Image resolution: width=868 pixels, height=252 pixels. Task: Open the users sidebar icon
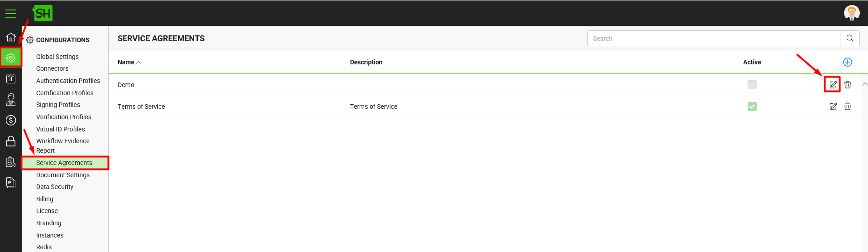click(11, 99)
